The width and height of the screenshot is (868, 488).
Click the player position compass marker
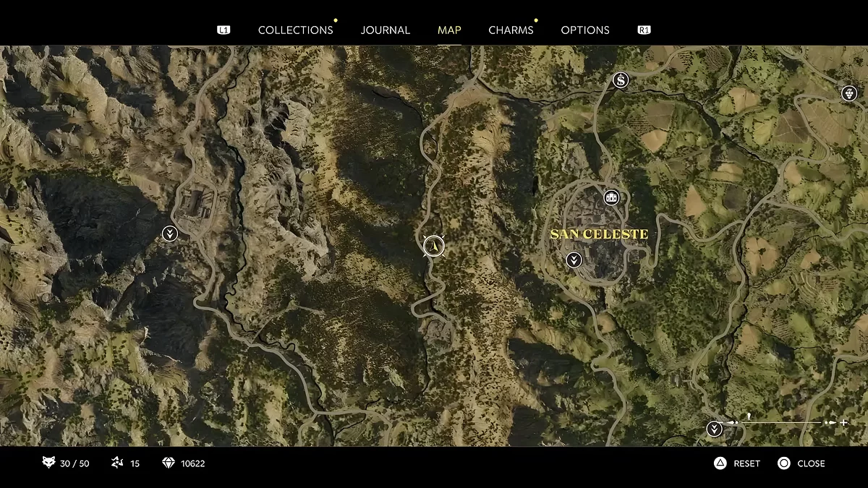pos(433,246)
